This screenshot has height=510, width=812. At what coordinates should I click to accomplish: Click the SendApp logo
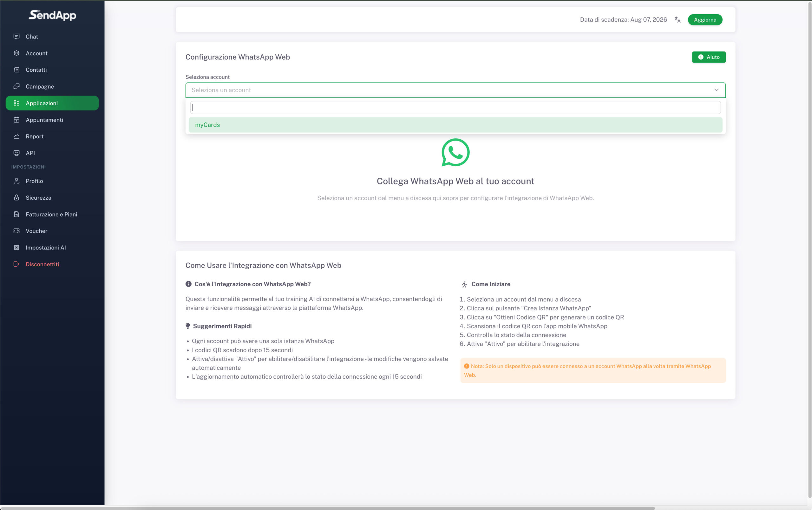coord(52,15)
